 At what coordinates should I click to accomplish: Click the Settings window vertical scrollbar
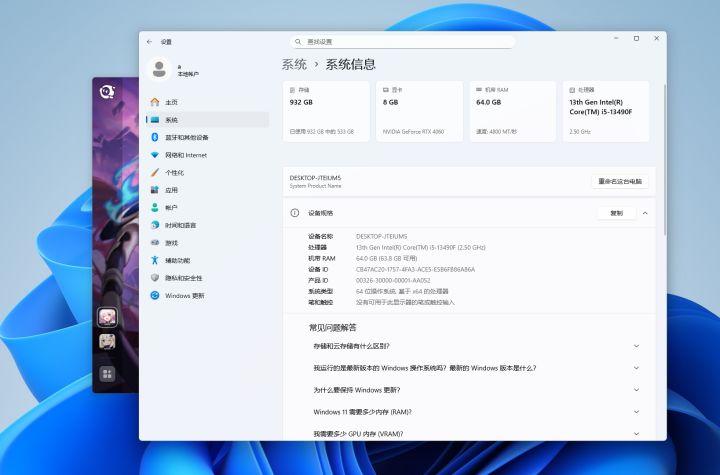click(664, 161)
